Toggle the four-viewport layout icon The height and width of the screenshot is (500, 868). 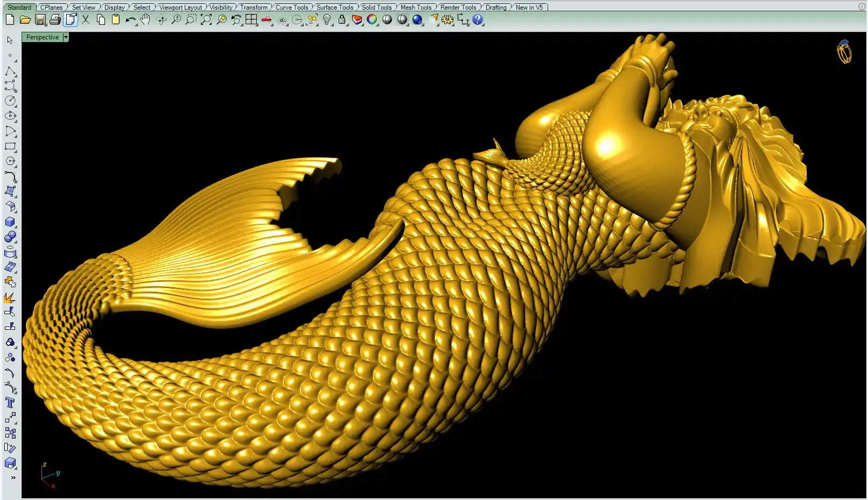[x=251, y=20]
